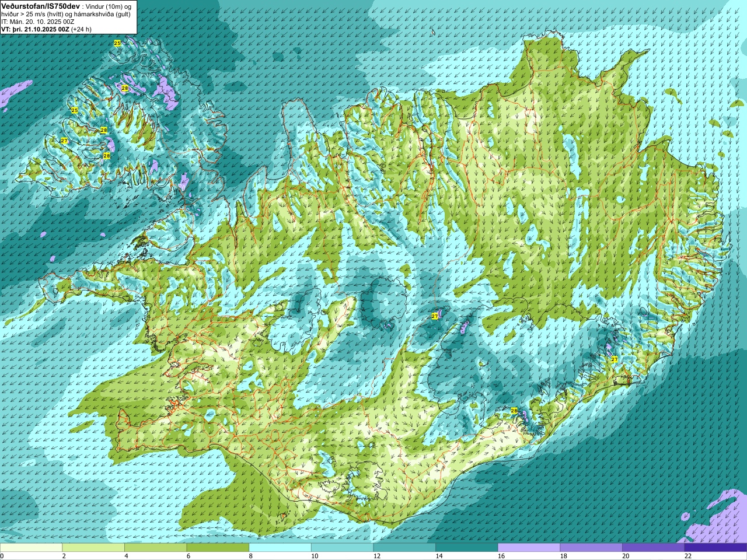Click the 28 gust marker at south glacier edge
The height and width of the screenshot is (560, 747).
(514, 411)
